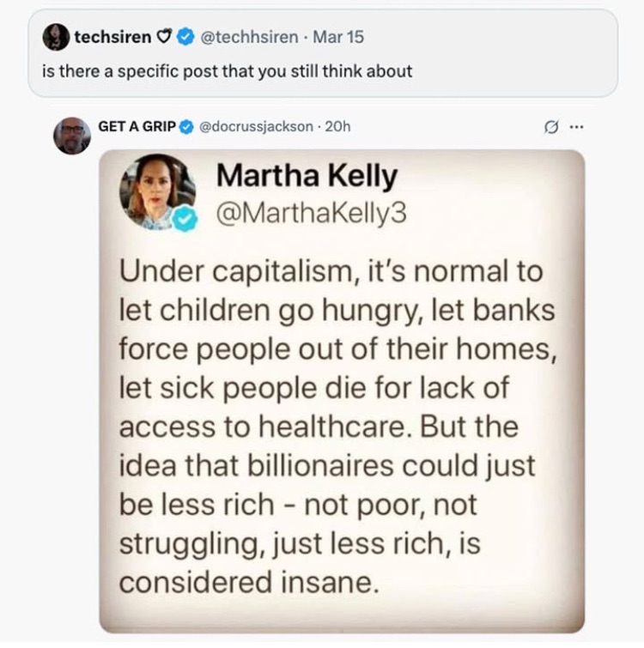Click the Martha Kelly name in image

(307, 177)
